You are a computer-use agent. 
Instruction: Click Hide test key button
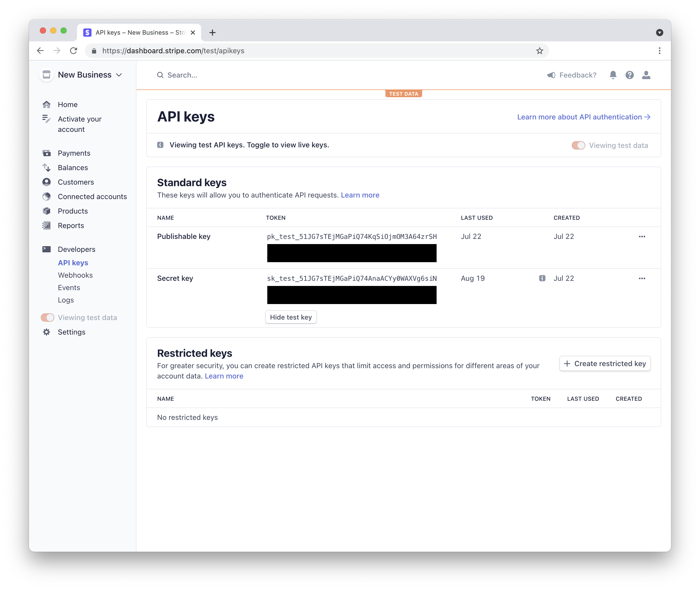[291, 317]
